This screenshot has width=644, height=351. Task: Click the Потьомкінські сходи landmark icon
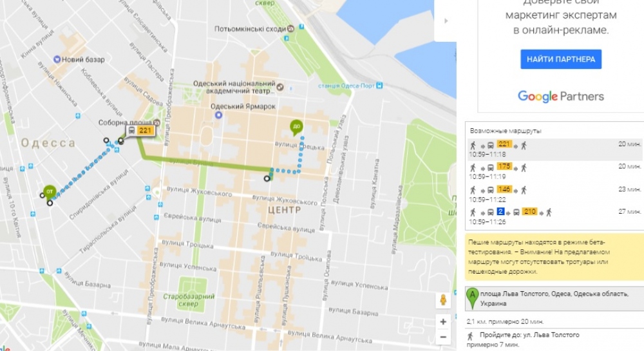[x=291, y=28]
